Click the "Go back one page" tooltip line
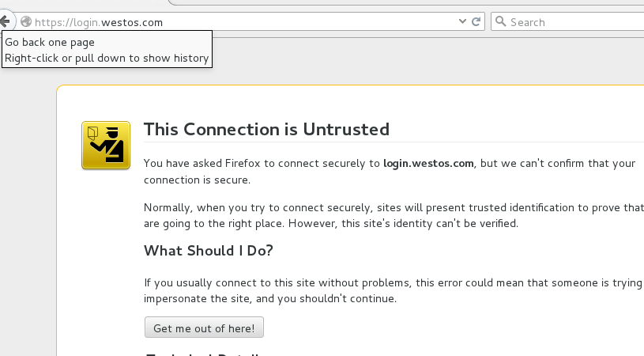The image size is (644, 356). [50, 43]
